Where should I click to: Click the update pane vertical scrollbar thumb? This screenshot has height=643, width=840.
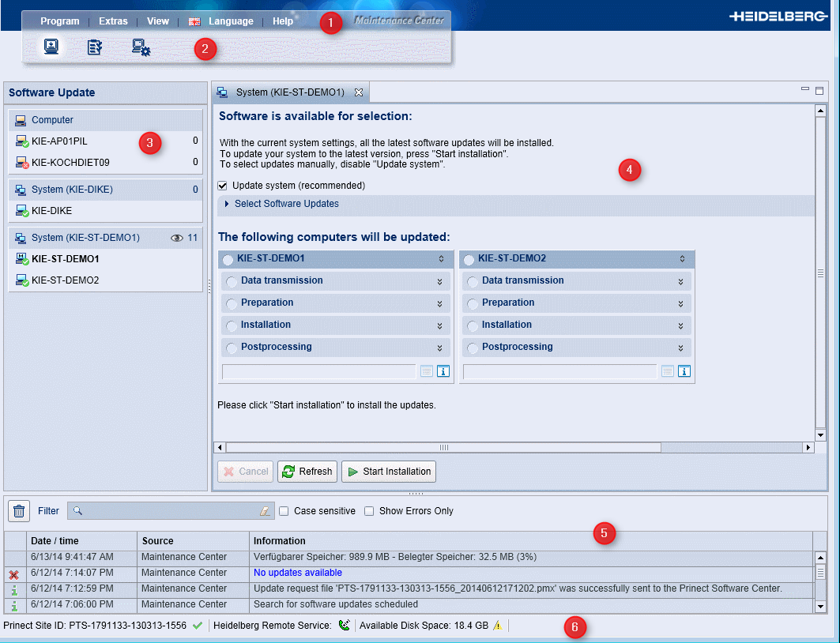coord(820,273)
